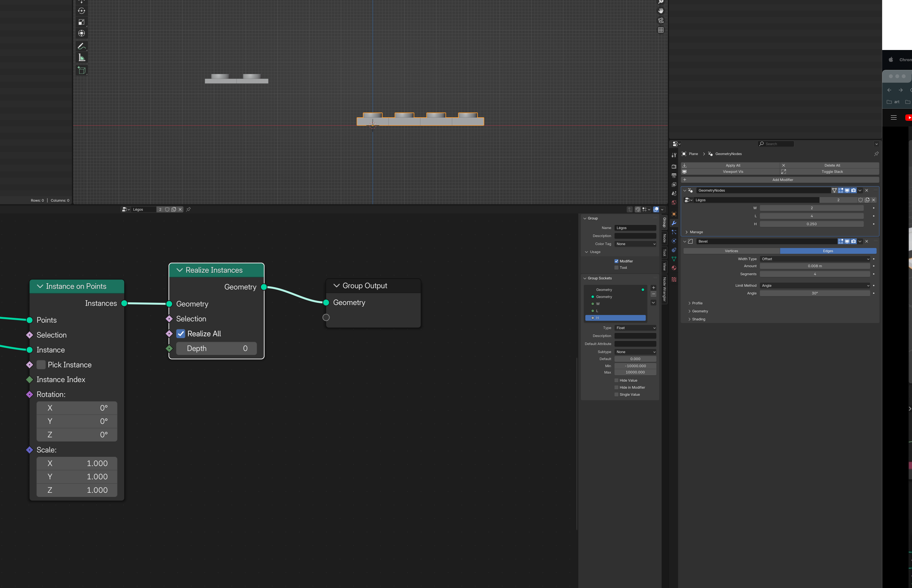Open the Object Data green triangle icon
Viewport: 912px width, 588px height.
click(674, 259)
